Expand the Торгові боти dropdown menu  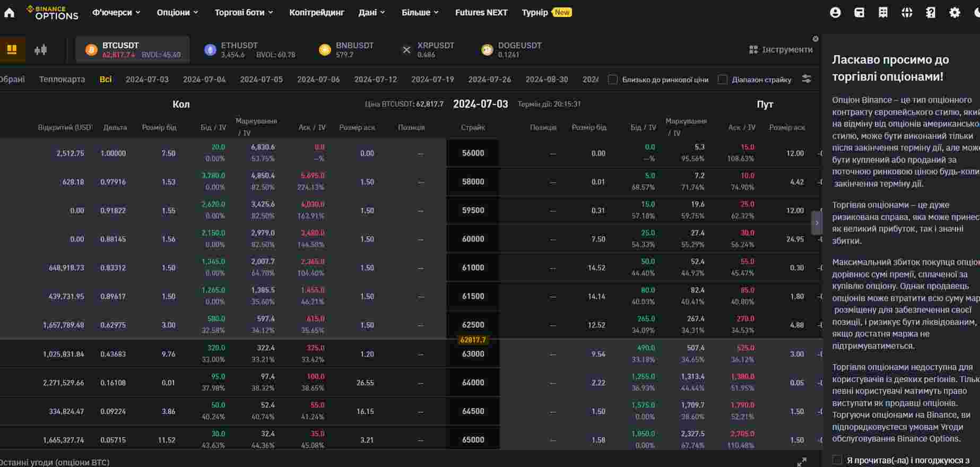pyautogui.click(x=244, y=12)
